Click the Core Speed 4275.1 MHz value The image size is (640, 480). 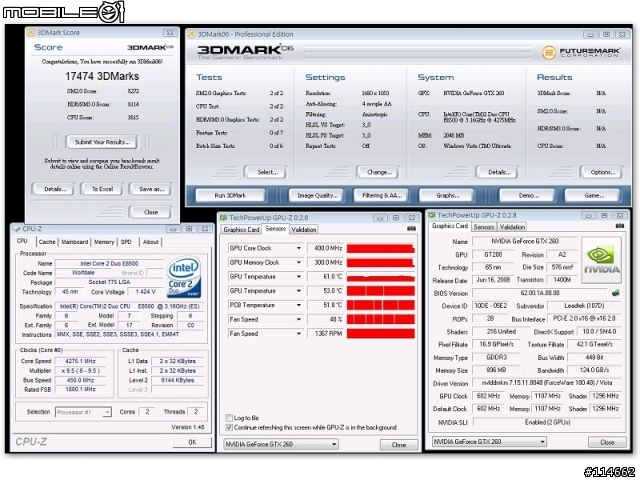point(80,361)
